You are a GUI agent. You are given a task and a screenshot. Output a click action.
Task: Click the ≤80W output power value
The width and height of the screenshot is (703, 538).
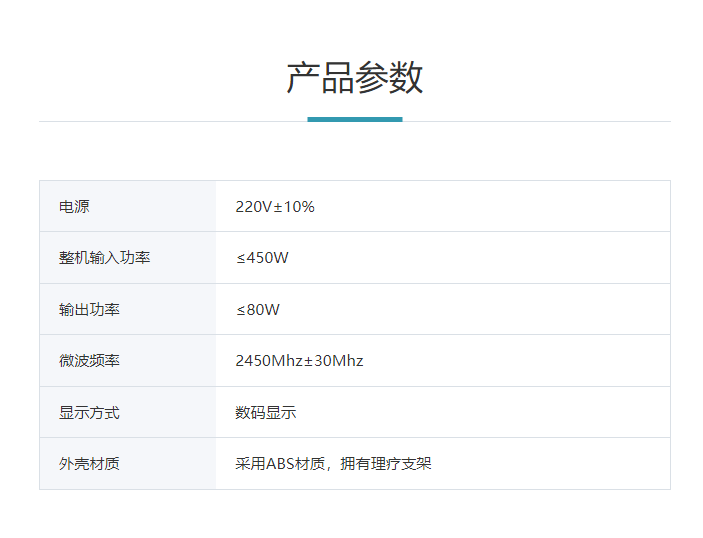point(258,310)
